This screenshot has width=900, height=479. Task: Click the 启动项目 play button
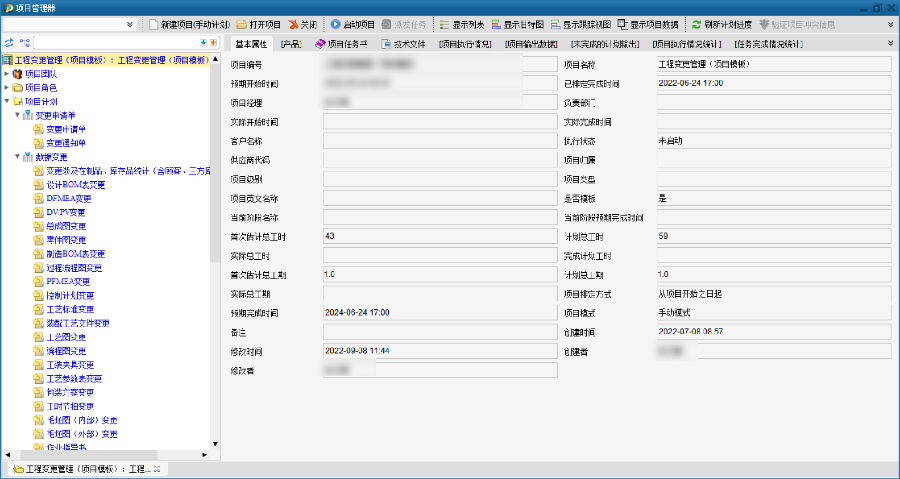point(353,25)
